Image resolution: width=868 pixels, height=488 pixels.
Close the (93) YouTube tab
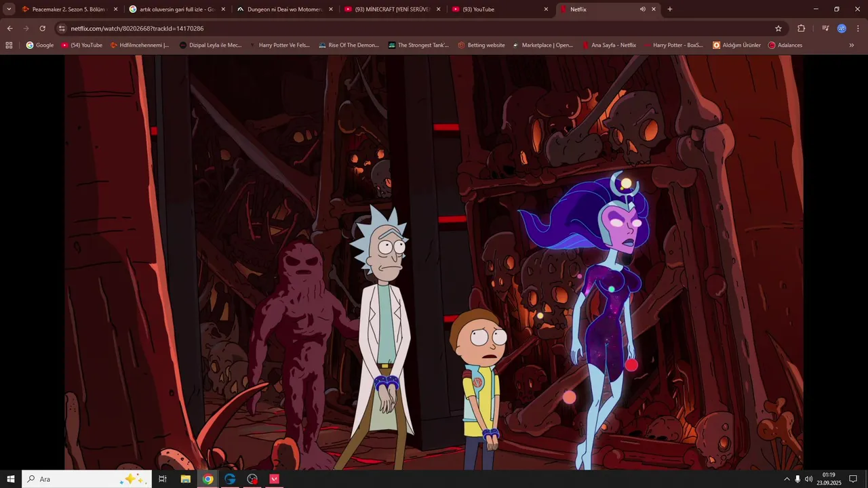(546, 9)
